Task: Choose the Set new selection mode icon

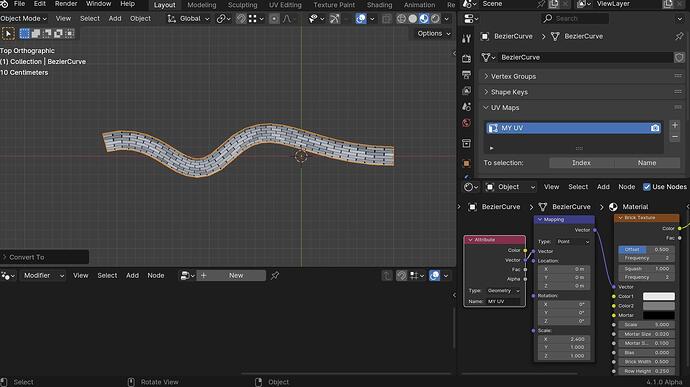Action: tap(25, 33)
